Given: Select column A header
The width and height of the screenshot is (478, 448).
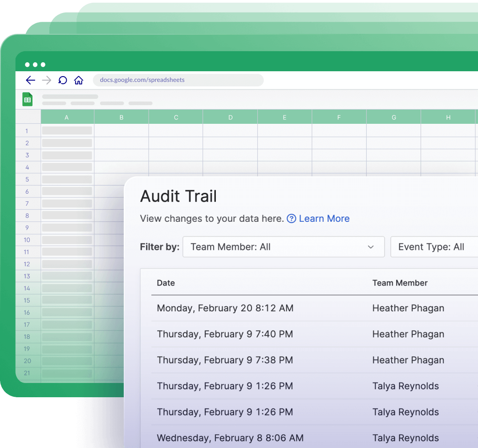Looking at the screenshot, I should (x=67, y=117).
